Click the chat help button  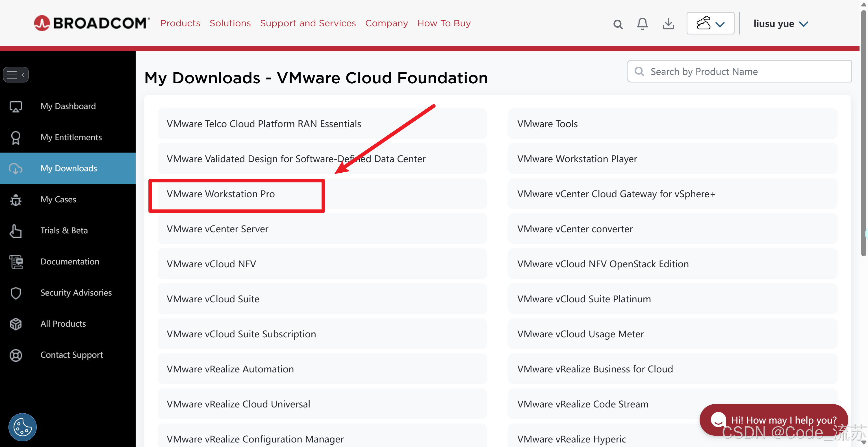click(773, 420)
